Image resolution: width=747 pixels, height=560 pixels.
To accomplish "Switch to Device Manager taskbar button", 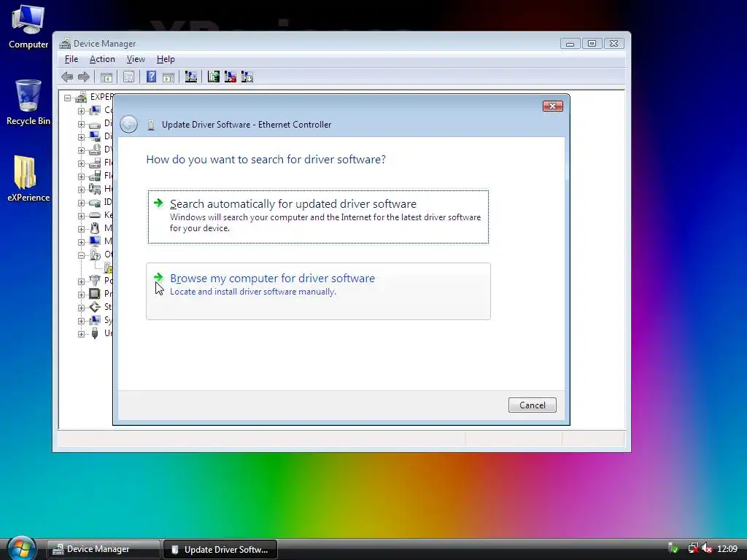I will 103,549.
